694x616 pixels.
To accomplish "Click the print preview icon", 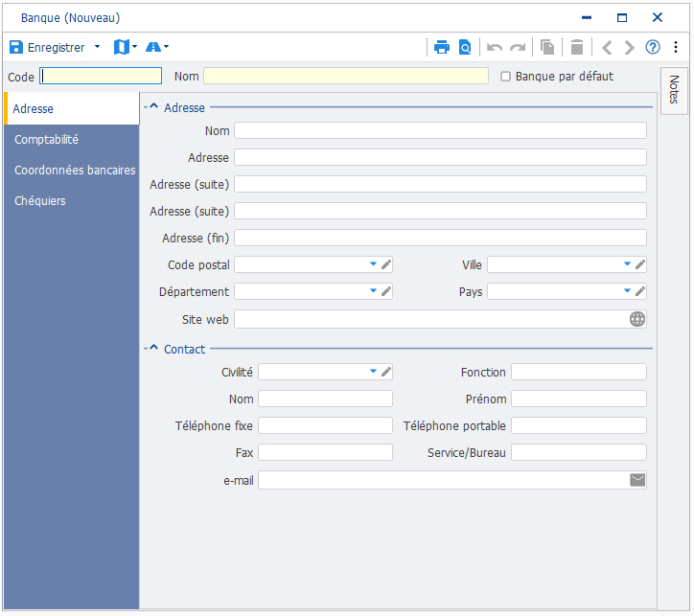I will [x=465, y=47].
